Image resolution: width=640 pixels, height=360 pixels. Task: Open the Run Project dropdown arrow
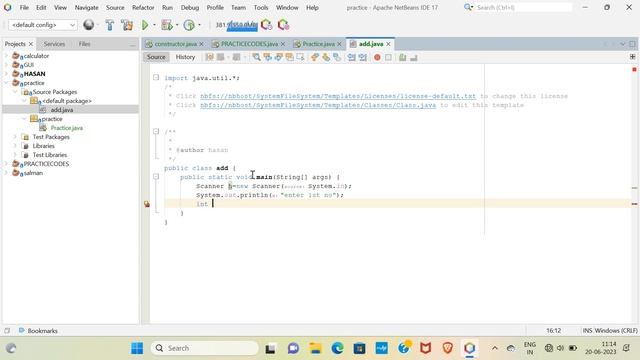(x=154, y=25)
